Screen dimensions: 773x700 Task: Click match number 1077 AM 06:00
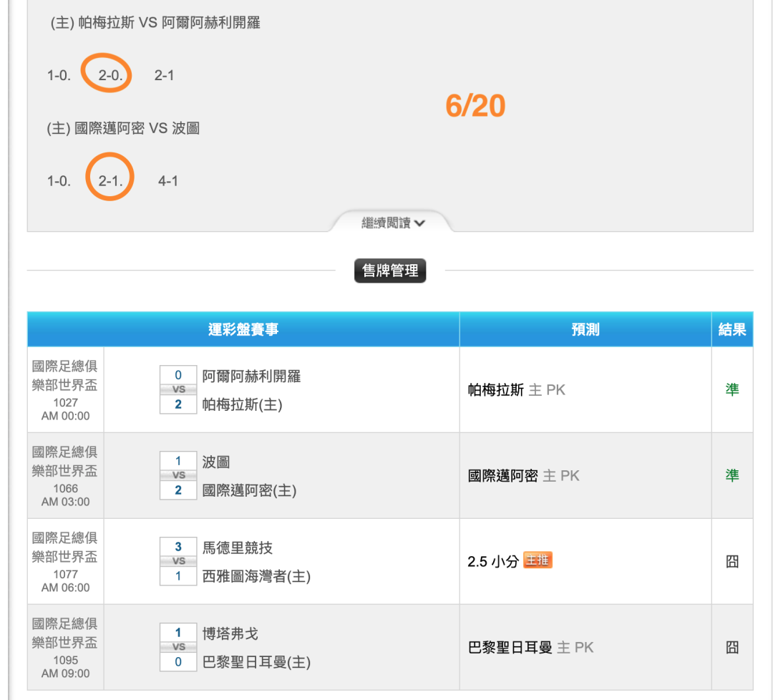pyautogui.click(x=66, y=580)
